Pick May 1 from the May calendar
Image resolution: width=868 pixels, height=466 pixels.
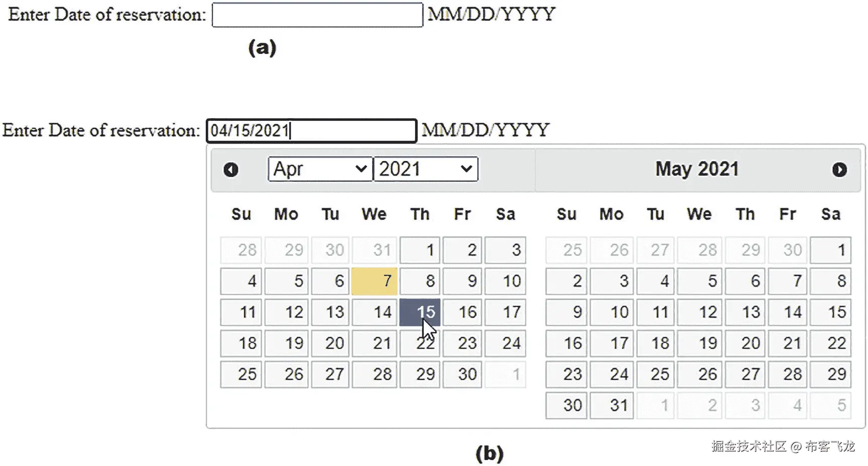[x=830, y=250]
